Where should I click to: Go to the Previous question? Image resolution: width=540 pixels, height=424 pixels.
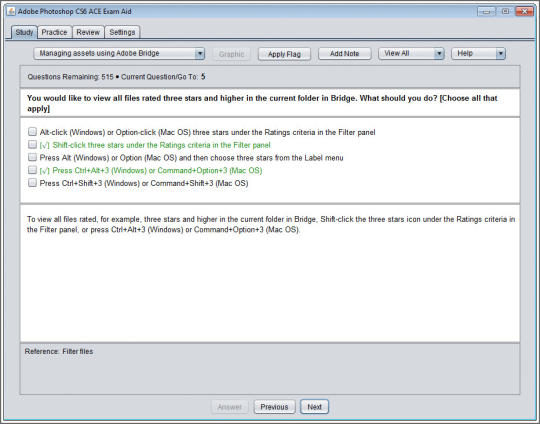click(274, 407)
